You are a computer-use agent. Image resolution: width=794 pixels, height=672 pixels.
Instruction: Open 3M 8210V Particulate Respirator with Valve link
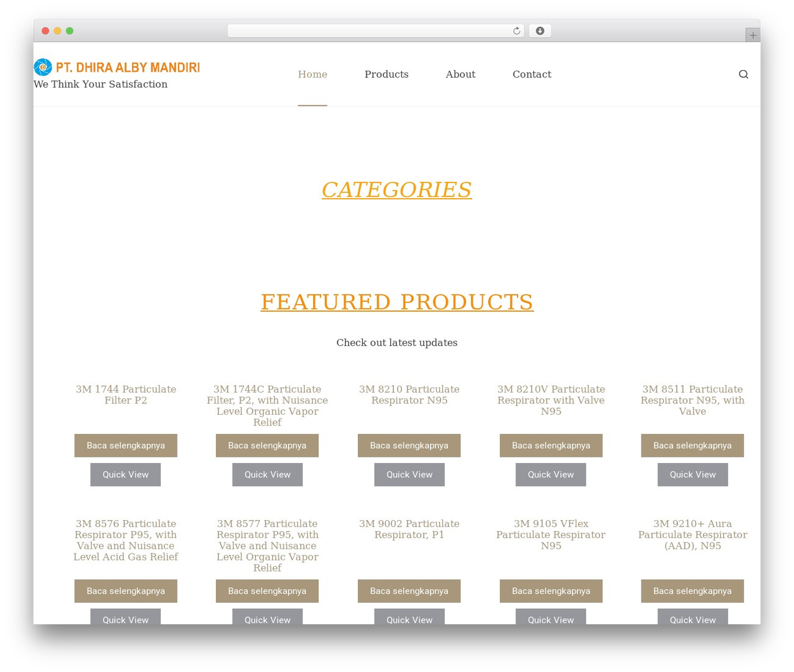(x=551, y=400)
